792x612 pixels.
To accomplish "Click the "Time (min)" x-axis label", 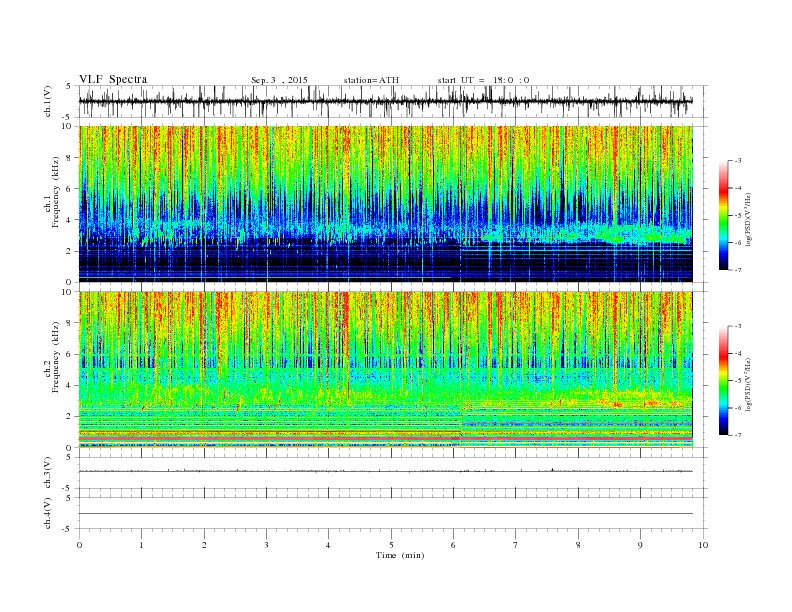I will point(400,555).
